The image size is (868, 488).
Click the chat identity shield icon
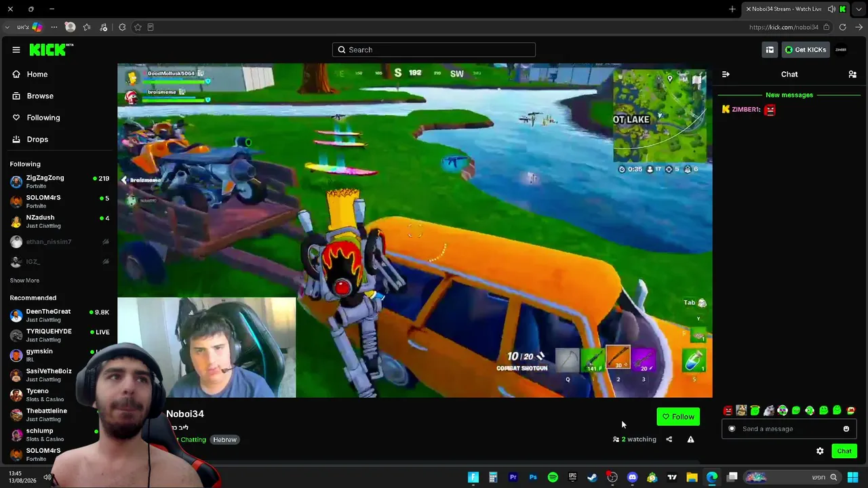732,428
